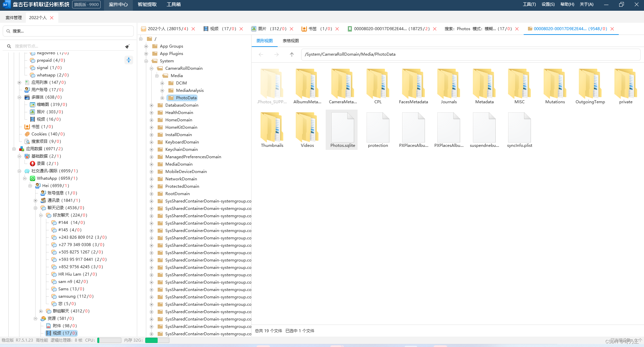644x347 pixels.
Task: Expand the 群组聊天 group chat node
Action: coord(41,311)
